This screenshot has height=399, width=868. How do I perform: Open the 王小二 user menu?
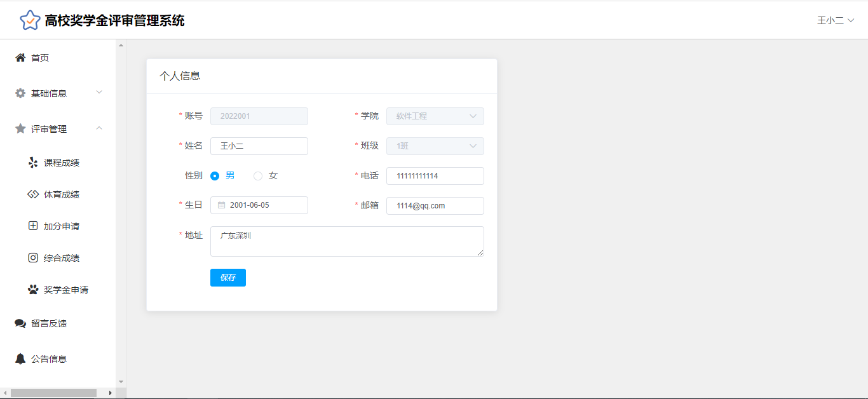coord(835,20)
